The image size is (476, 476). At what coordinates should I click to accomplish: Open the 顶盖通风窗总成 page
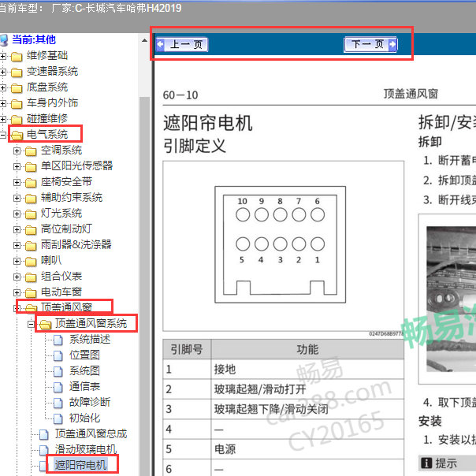[x=91, y=433]
